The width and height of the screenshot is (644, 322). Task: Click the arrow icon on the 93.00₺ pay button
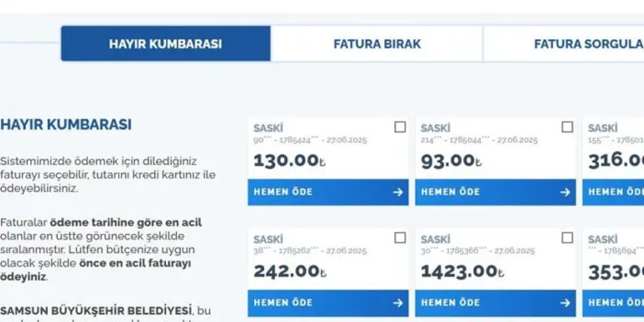[564, 192]
